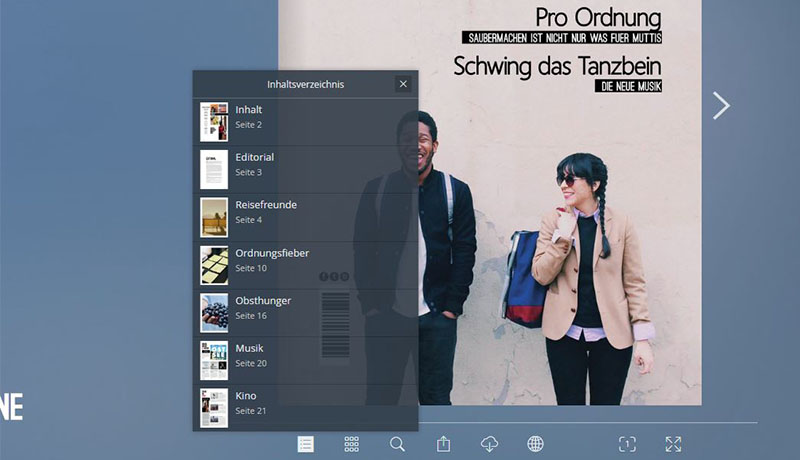Go to next page with right chevron

click(721, 106)
